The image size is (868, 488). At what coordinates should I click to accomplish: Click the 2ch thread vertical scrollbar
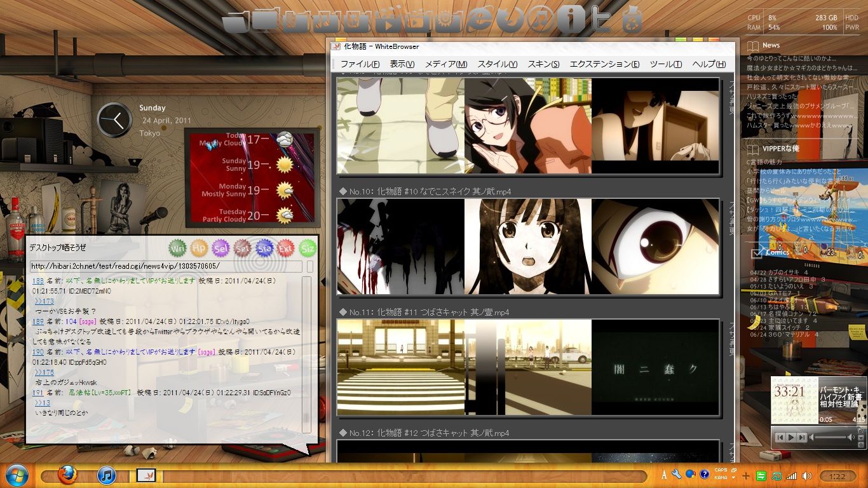click(x=306, y=354)
